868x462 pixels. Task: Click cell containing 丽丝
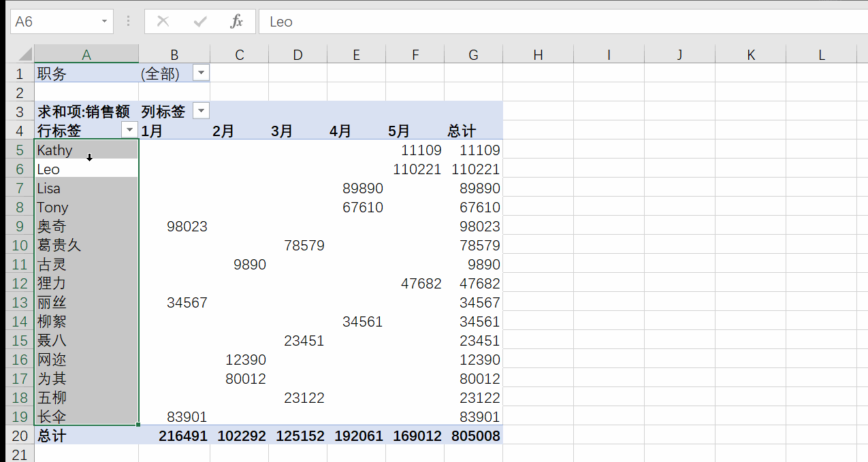coord(86,302)
